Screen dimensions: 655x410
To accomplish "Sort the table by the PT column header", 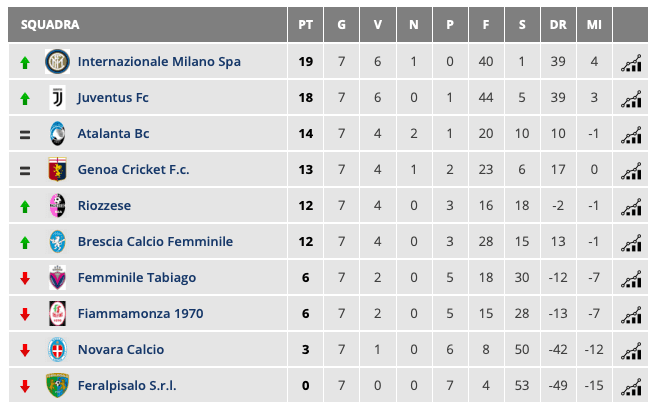I will 306,25.
